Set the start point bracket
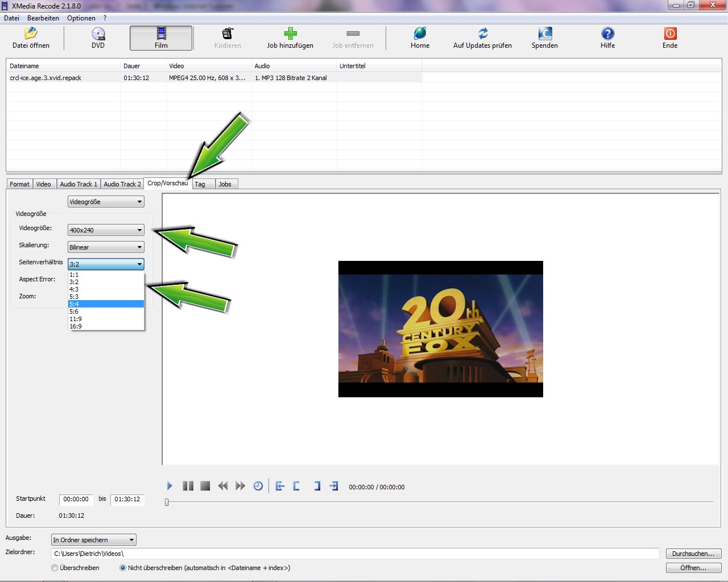The height and width of the screenshot is (582, 728). tap(296, 486)
